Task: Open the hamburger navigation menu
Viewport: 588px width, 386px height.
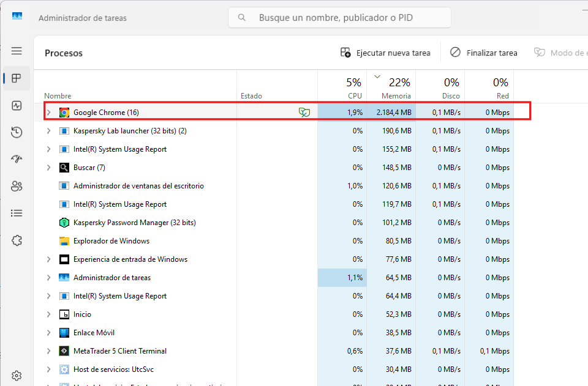Action: pos(17,51)
